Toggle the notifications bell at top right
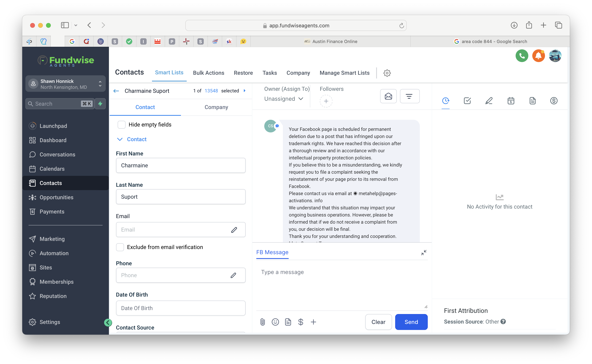Screen dimensions: 592x364 click(538, 56)
